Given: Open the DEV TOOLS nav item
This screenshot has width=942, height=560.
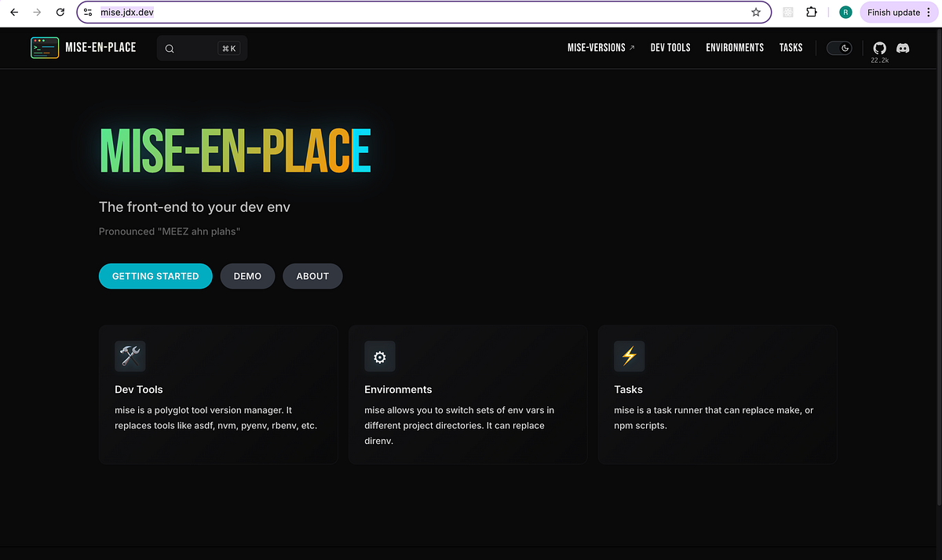Looking at the screenshot, I should (x=670, y=48).
